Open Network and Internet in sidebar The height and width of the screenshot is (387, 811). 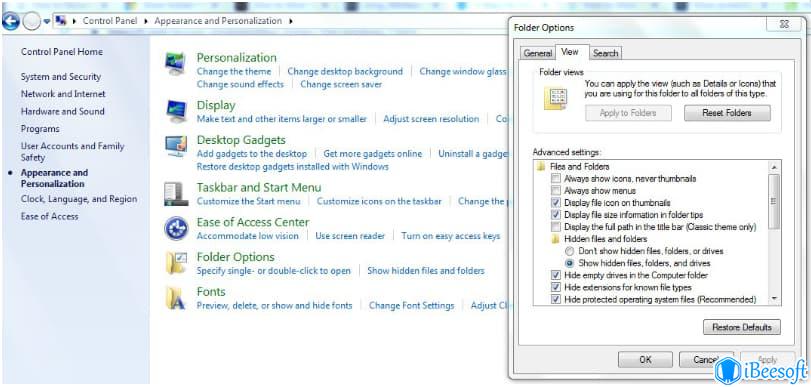coord(63,94)
